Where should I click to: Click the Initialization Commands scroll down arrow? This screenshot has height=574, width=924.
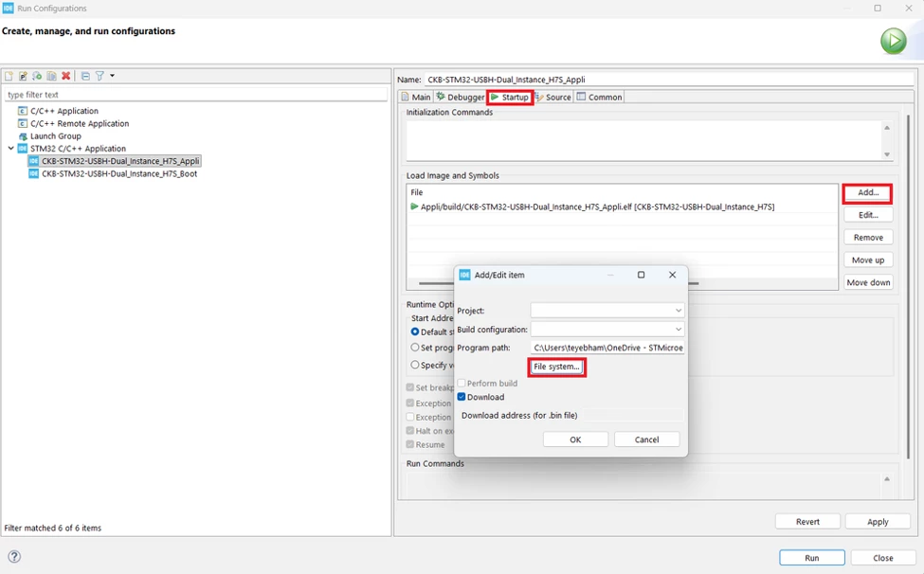point(887,154)
